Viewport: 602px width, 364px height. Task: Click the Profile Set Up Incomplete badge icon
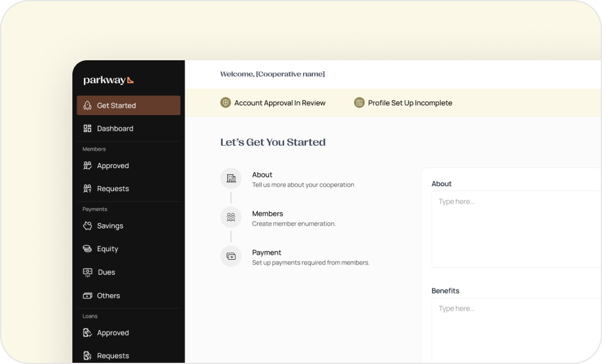pos(360,103)
